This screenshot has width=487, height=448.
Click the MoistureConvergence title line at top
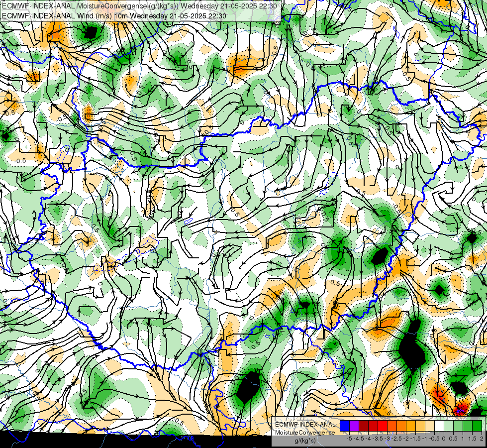(x=139, y=5)
